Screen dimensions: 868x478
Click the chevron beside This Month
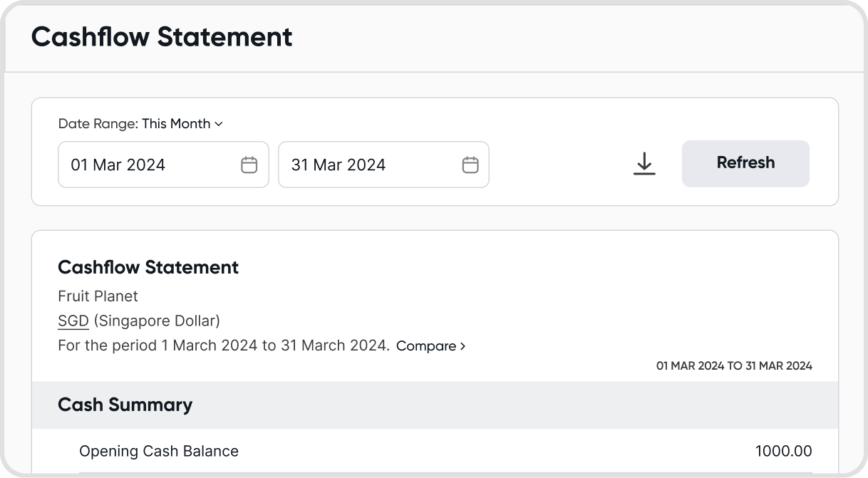point(219,124)
